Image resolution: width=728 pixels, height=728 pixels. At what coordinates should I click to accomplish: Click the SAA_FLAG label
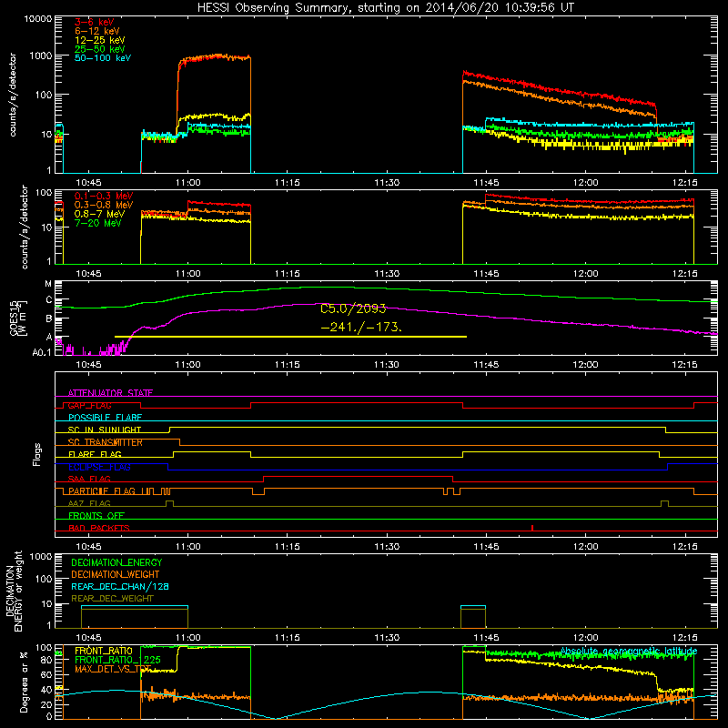(89, 479)
